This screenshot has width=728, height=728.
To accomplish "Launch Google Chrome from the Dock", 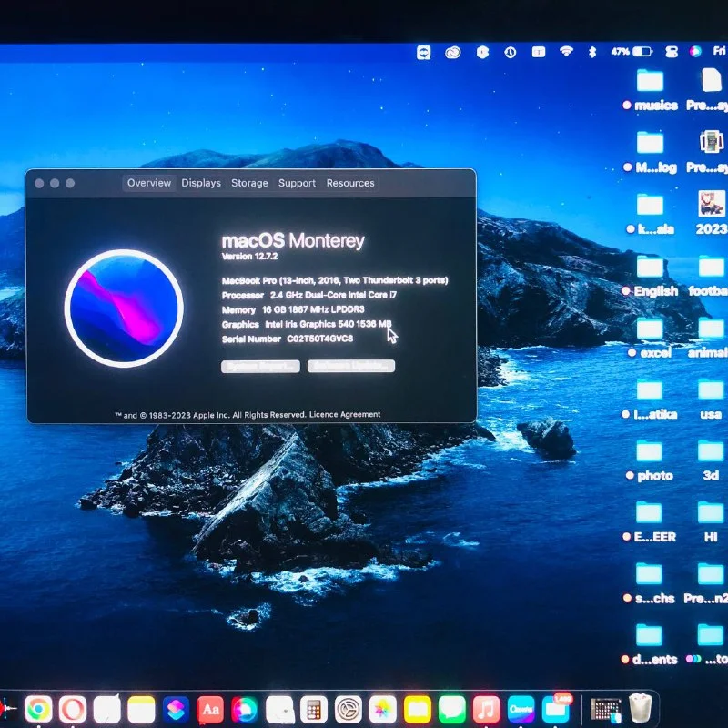I will pos(38,709).
